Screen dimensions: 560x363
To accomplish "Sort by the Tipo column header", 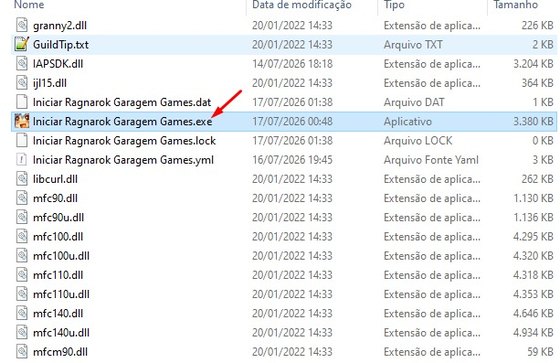I will 394,5.
